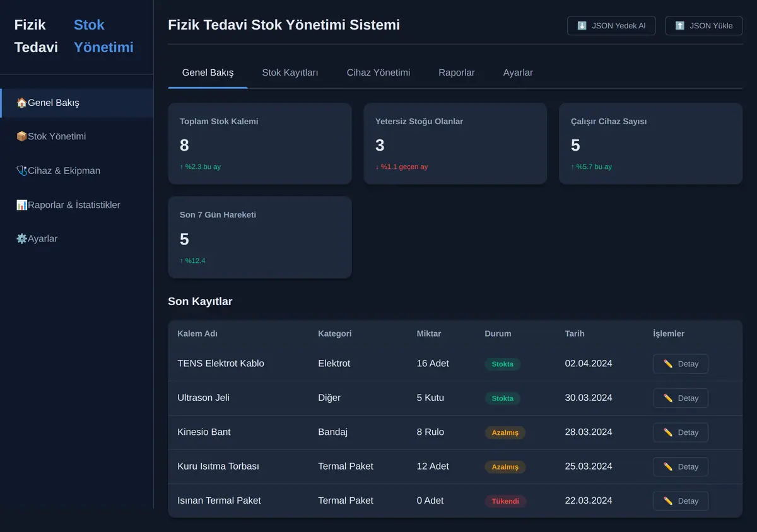Click the Son Kayıtlar heading
The image size is (757, 532).
pyautogui.click(x=200, y=301)
